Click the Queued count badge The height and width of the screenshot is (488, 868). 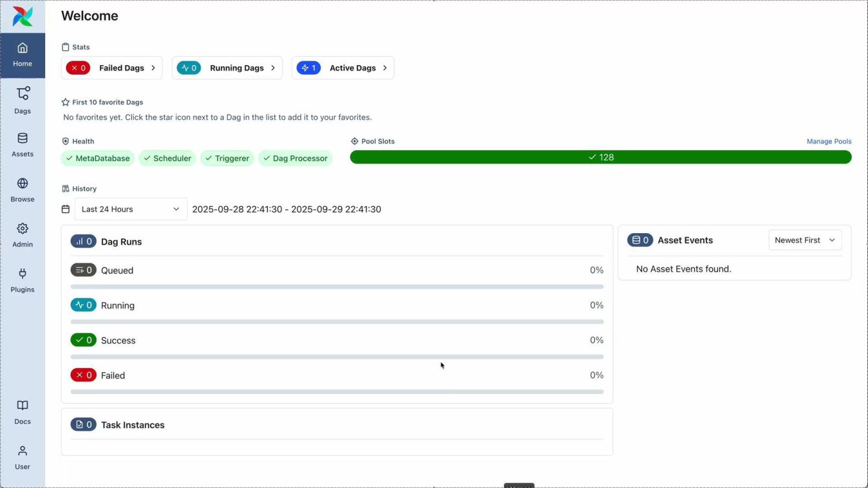point(83,270)
